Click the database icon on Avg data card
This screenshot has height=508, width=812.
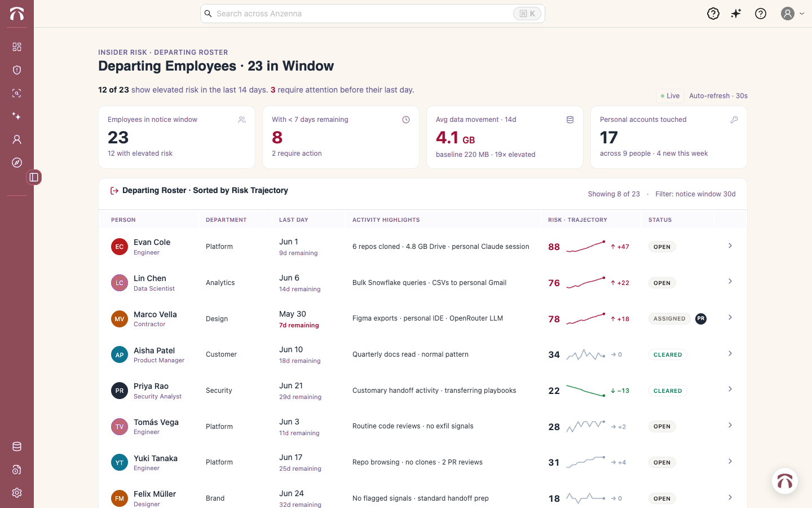coord(570,120)
